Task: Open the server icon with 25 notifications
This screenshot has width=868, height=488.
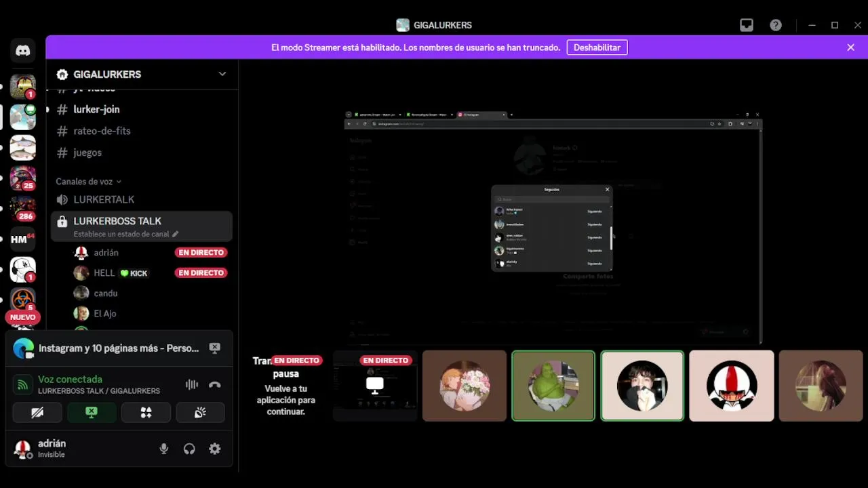Action: [x=23, y=178]
